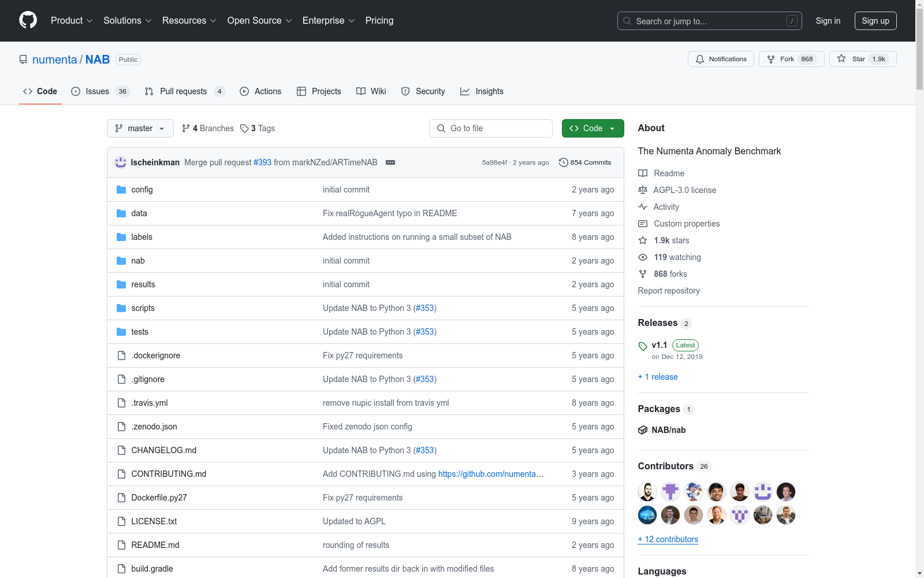Star the NAB repository
The height and width of the screenshot is (578, 924).
863,59
